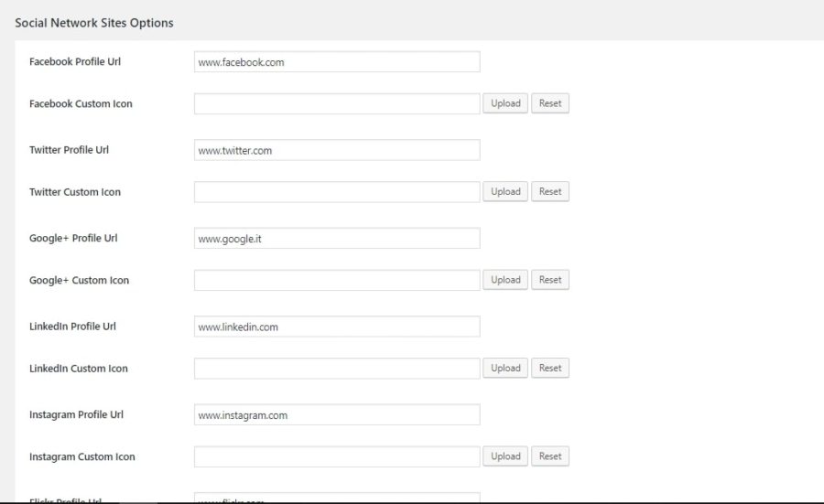The height and width of the screenshot is (504, 824).
Task: Click the Google+ Profile Url label
Action: point(73,238)
